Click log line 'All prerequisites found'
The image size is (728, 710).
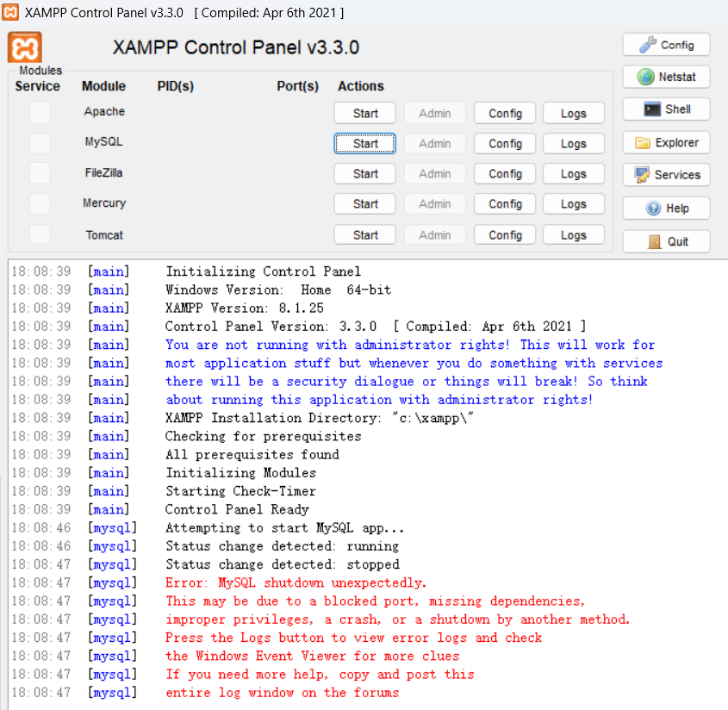[x=252, y=455]
